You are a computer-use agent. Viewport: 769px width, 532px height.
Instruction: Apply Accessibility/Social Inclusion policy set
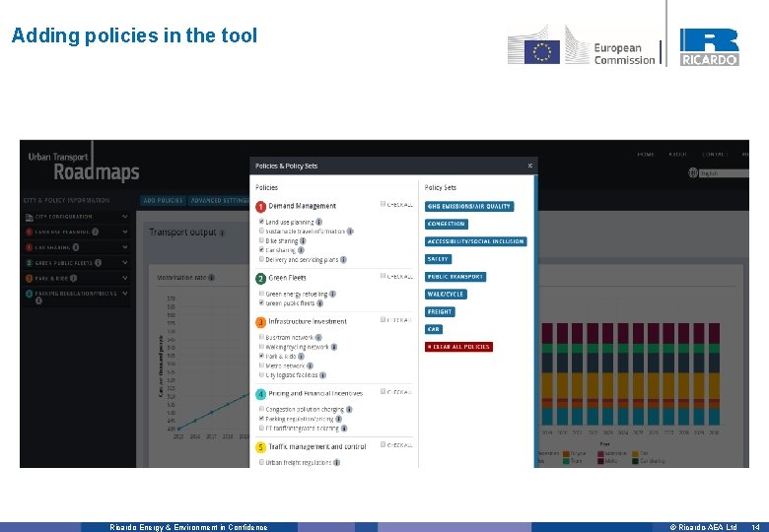click(x=476, y=241)
